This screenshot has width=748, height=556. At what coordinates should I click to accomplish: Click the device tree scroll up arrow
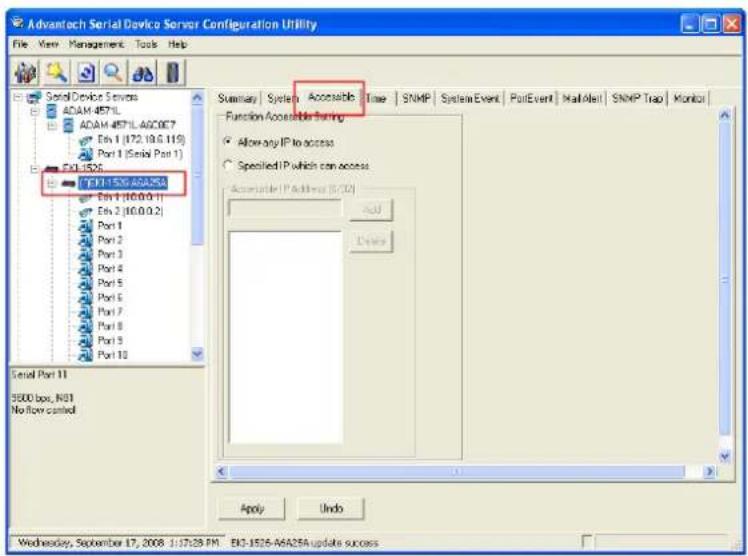tap(197, 98)
